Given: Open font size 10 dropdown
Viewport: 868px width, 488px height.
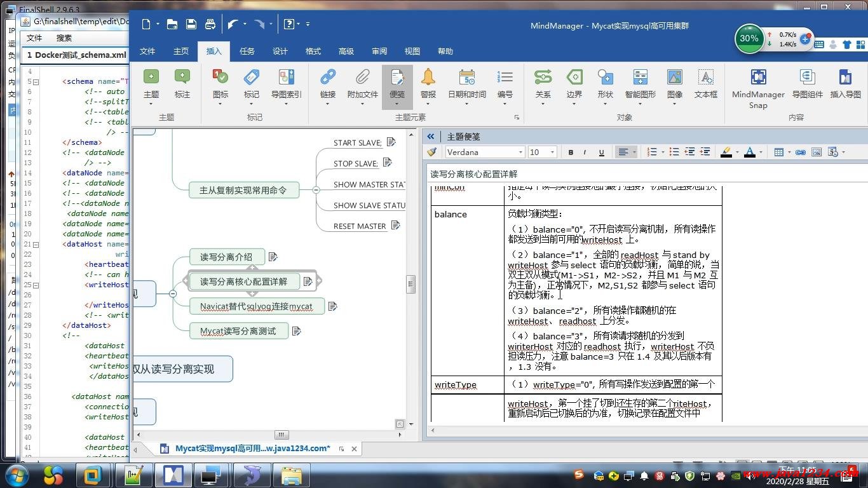Looking at the screenshot, I should pos(552,152).
